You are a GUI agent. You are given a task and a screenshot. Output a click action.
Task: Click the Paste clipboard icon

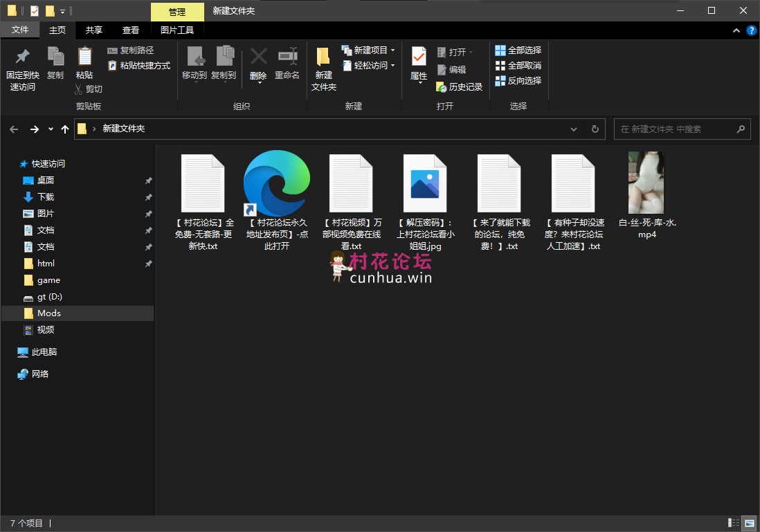[84, 57]
